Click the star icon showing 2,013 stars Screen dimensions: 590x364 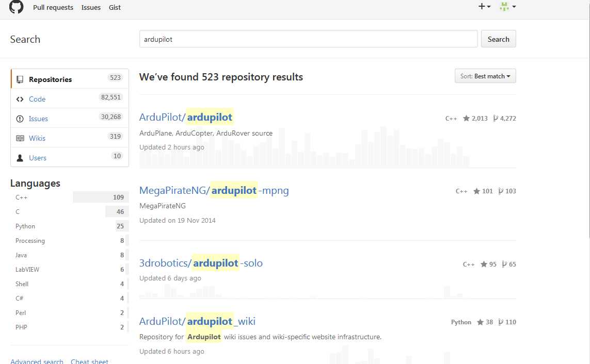click(466, 118)
